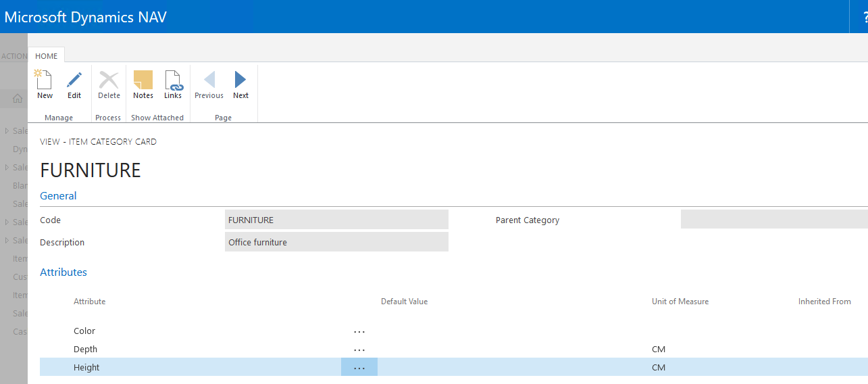Viewport: 868px width, 384px height.
Task: Click the empty Parent Category field
Action: click(x=773, y=220)
